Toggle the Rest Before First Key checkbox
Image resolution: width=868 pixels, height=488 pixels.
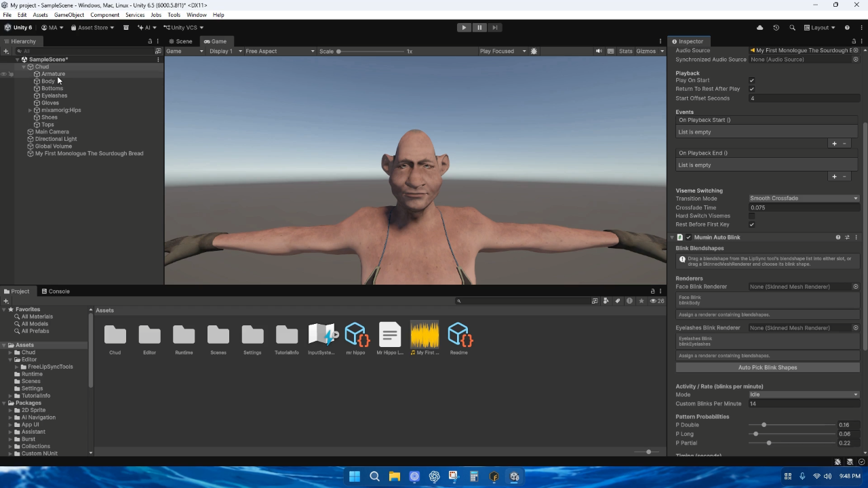(x=751, y=224)
